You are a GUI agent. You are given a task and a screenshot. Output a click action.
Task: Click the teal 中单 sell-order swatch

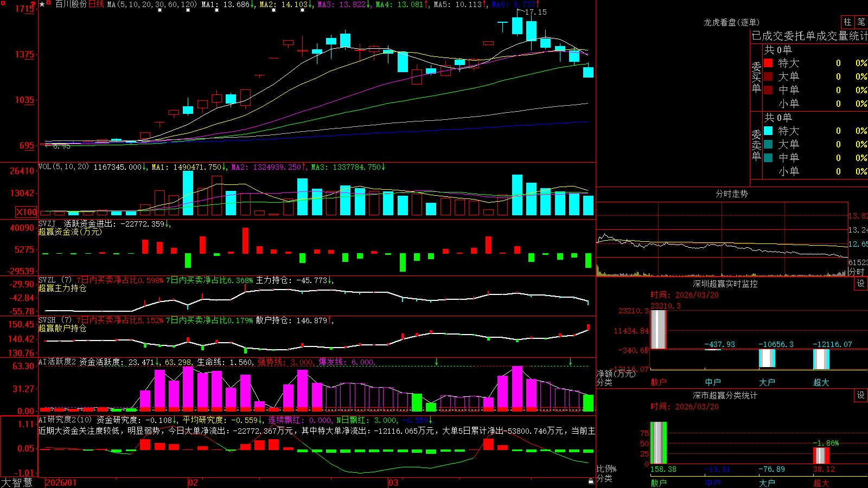click(x=768, y=158)
